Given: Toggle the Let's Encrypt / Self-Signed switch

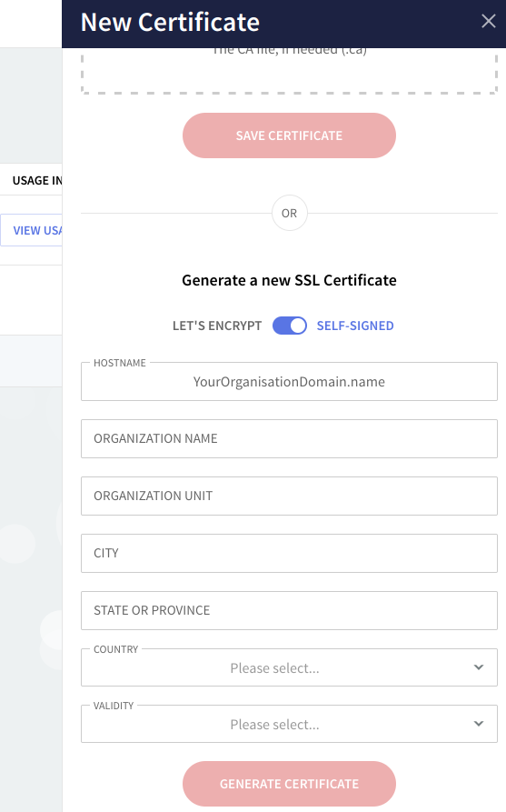Looking at the screenshot, I should (290, 326).
